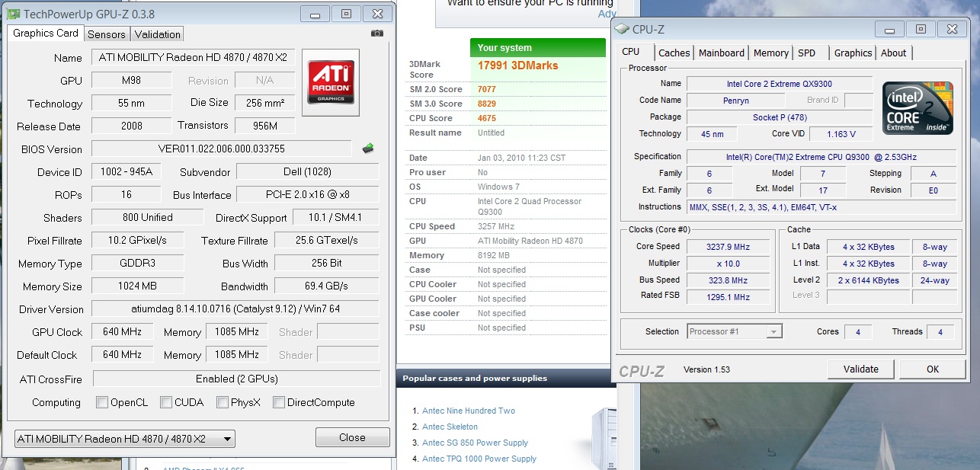Click the GPU-Z camera screenshot icon
The width and height of the screenshot is (980, 470).
pyautogui.click(x=376, y=34)
